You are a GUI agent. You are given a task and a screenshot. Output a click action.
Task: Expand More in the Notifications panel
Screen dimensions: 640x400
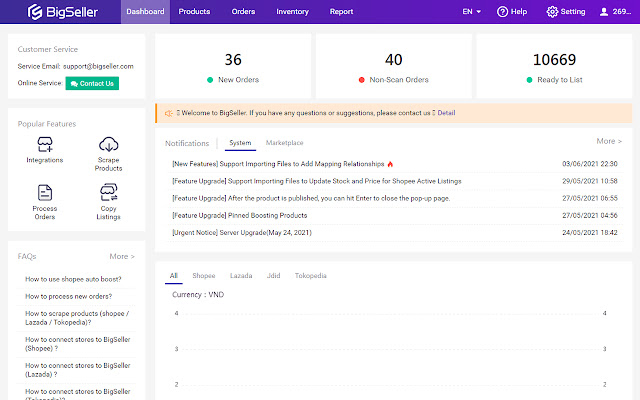pyautogui.click(x=608, y=142)
